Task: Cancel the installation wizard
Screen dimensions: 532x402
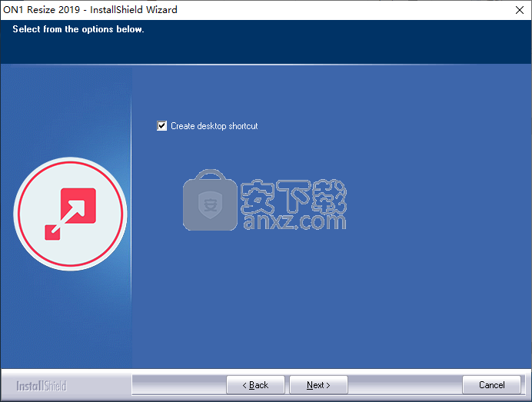Action: (491, 385)
